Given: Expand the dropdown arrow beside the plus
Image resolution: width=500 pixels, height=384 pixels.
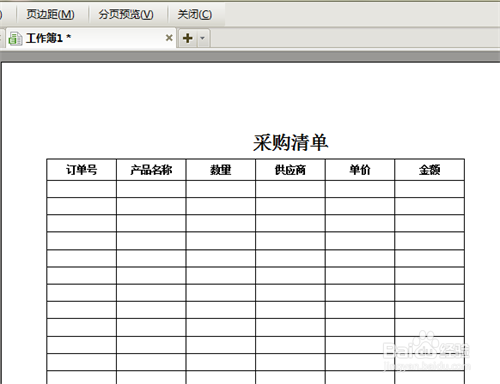Looking at the screenshot, I should tap(202, 38).
